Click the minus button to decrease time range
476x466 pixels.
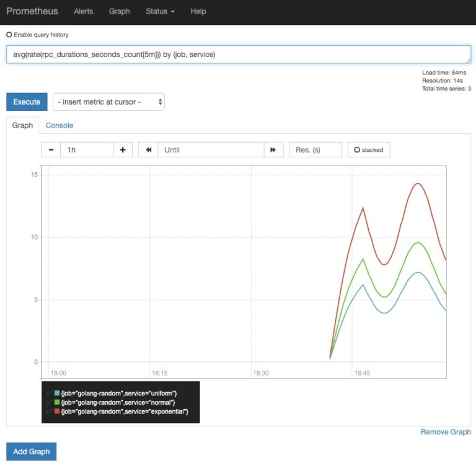[51, 150]
